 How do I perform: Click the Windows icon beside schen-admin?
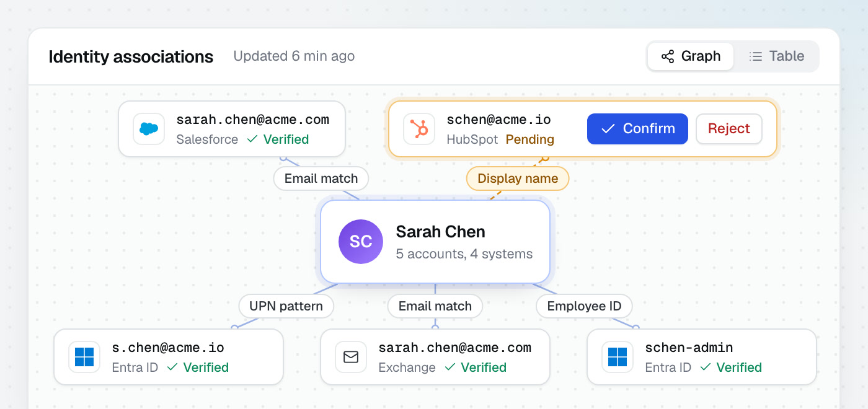pos(618,357)
